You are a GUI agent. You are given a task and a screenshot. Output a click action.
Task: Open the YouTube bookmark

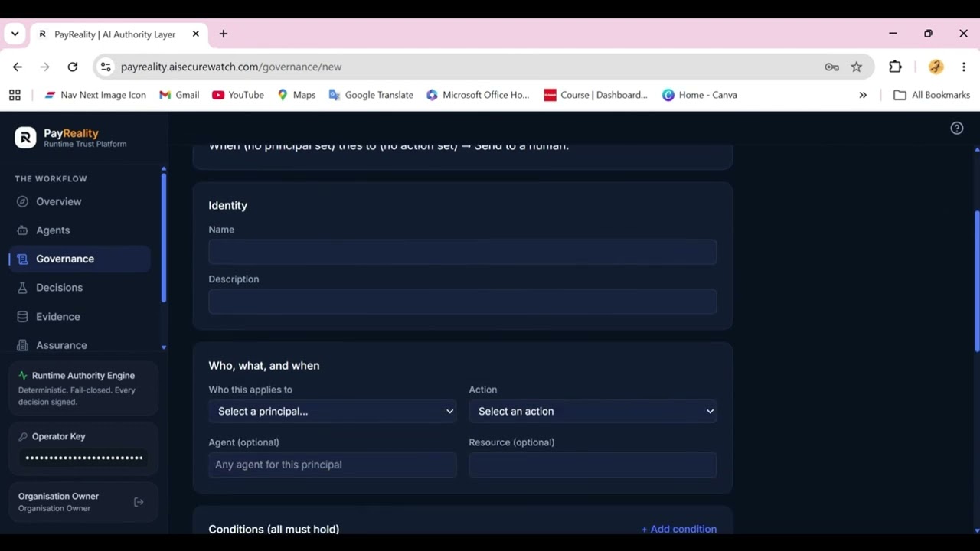click(238, 95)
